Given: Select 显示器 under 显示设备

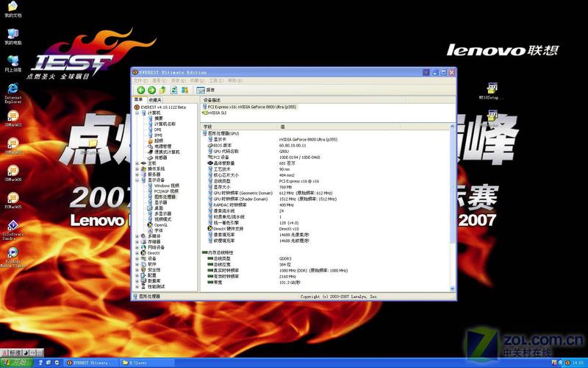Looking at the screenshot, I should click(160, 202).
